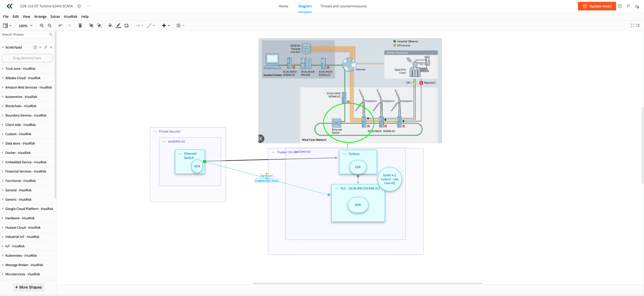The image size is (644, 296).
Task: Click the More Shapes button
Action: [28, 287]
